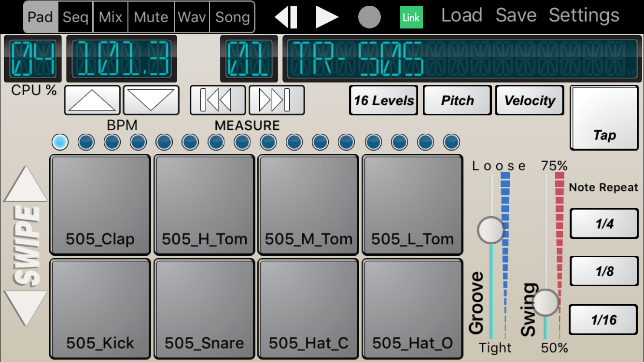Image resolution: width=644 pixels, height=362 pixels.
Task: Trigger the 505_Kick drum pad
Action: click(x=100, y=309)
